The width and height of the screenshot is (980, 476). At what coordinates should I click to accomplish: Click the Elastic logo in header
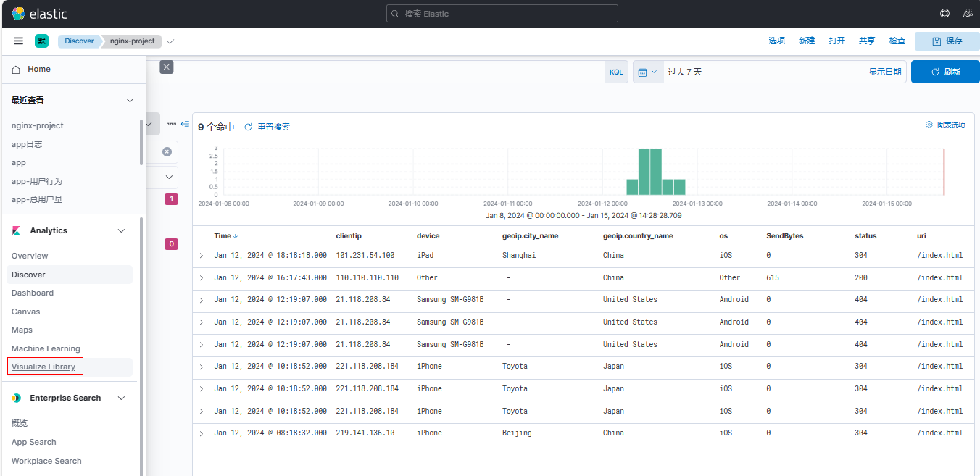pos(39,14)
